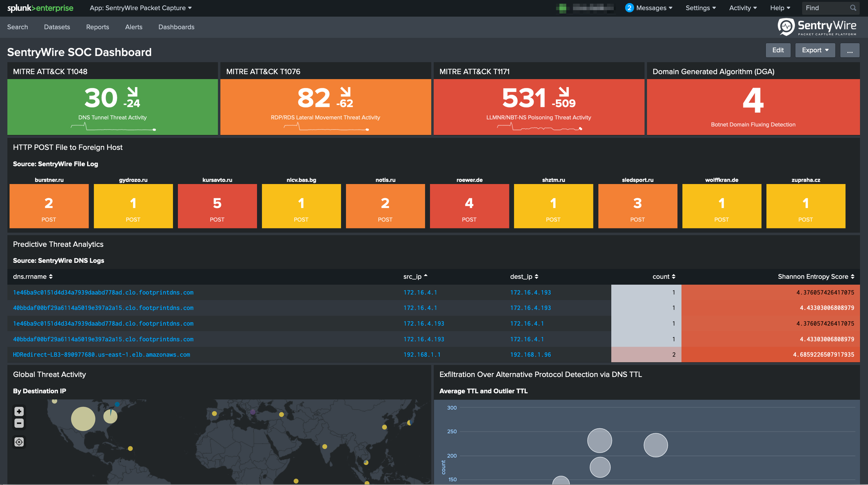Open the Help dropdown menu

click(x=780, y=8)
